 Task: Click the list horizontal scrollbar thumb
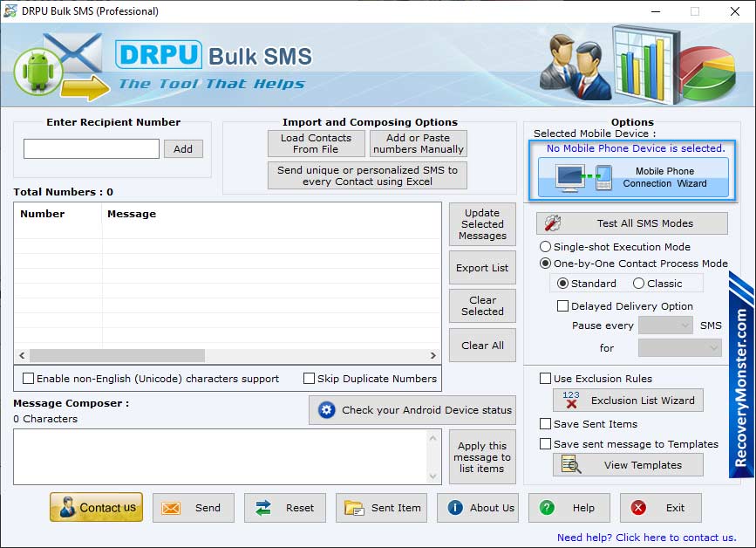(x=117, y=355)
